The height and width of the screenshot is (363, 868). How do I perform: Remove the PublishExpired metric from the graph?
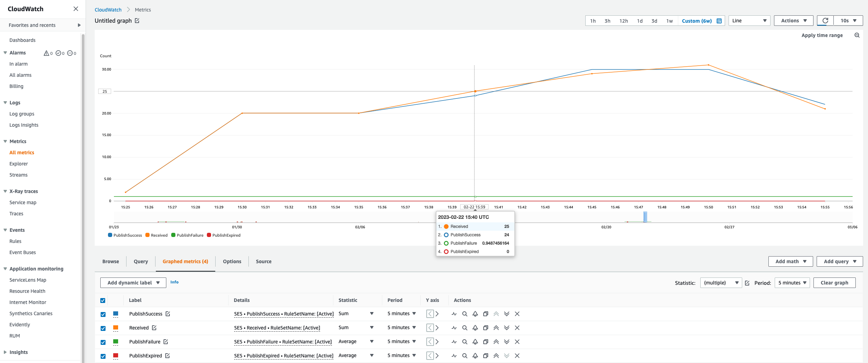tap(517, 356)
